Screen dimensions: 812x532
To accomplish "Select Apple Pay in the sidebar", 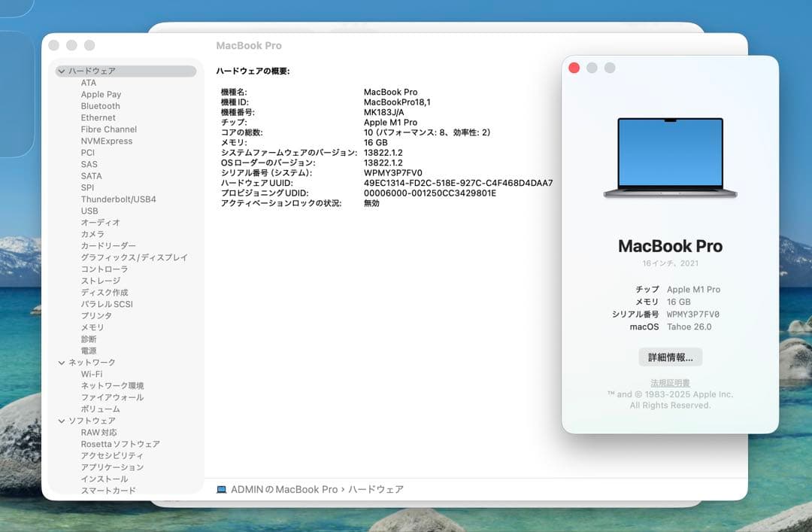I will click(x=101, y=94).
